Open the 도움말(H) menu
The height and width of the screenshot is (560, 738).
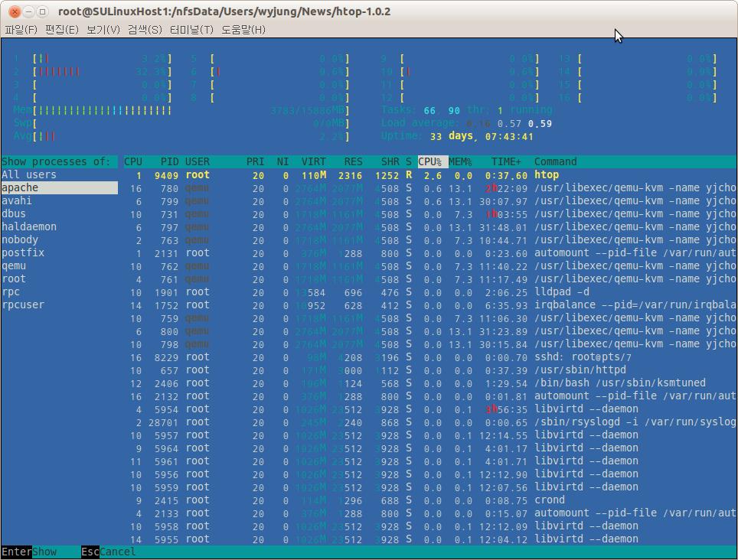(x=243, y=30)
